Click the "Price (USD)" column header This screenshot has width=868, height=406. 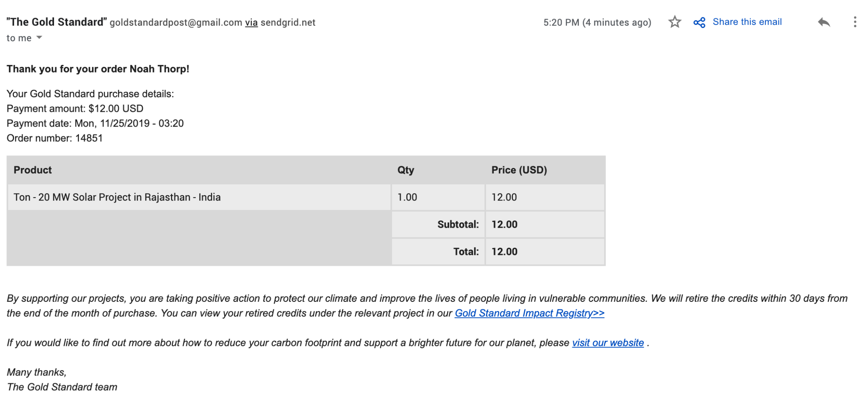point(519,170)
